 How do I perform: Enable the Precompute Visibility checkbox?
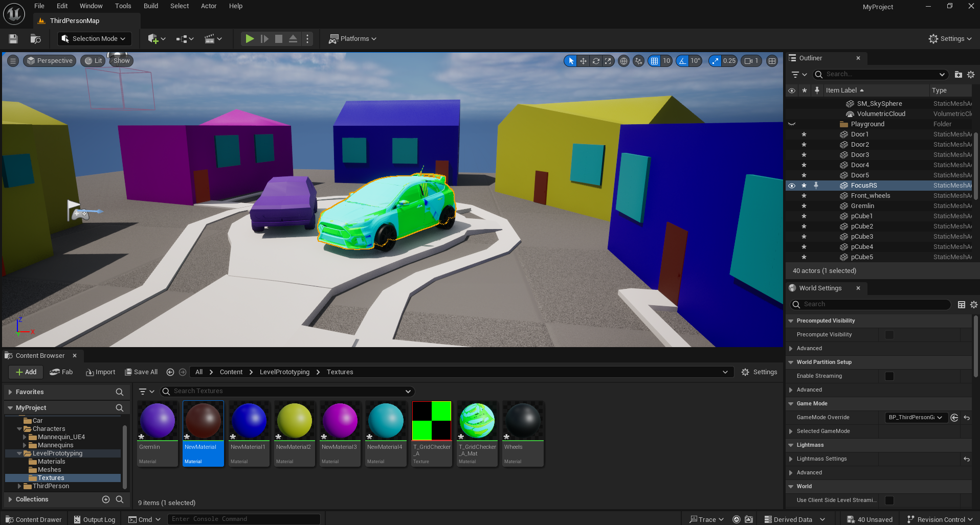(889, 334)
